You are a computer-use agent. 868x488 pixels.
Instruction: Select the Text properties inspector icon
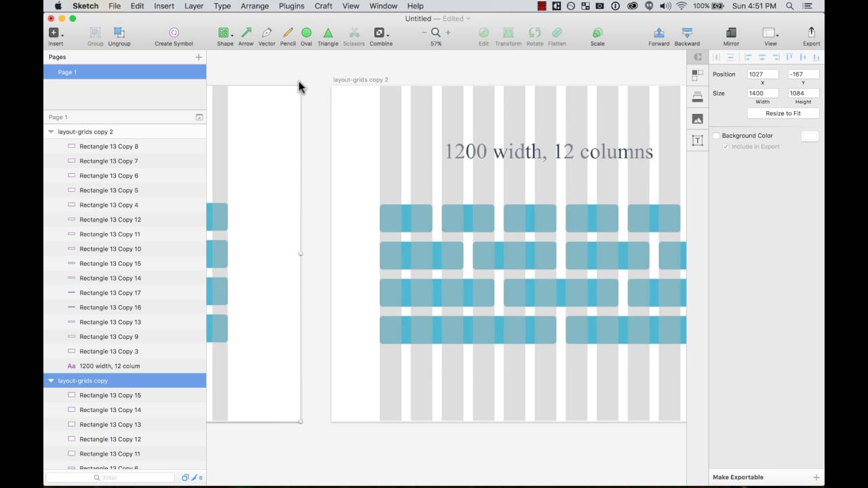696,140
